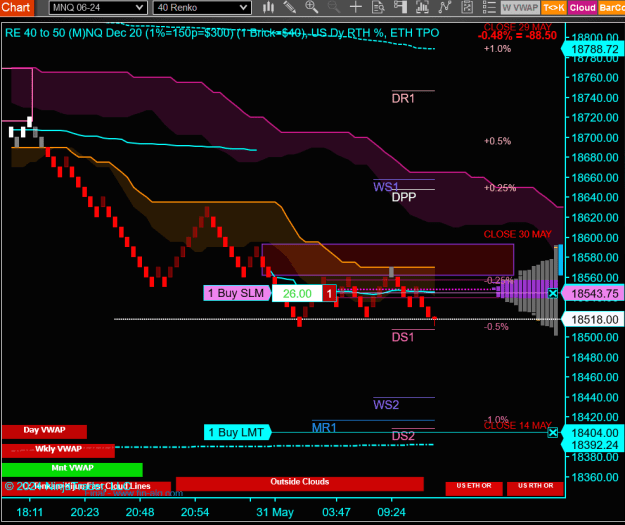Image resolution: width=625 pixels, height=525 pixels.
Task: Click the WS1 pivot label
Action: 385,187
